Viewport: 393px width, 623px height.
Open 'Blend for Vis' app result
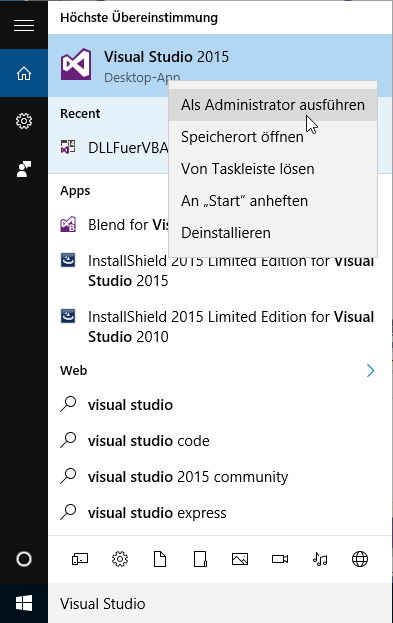coord(128,224)
